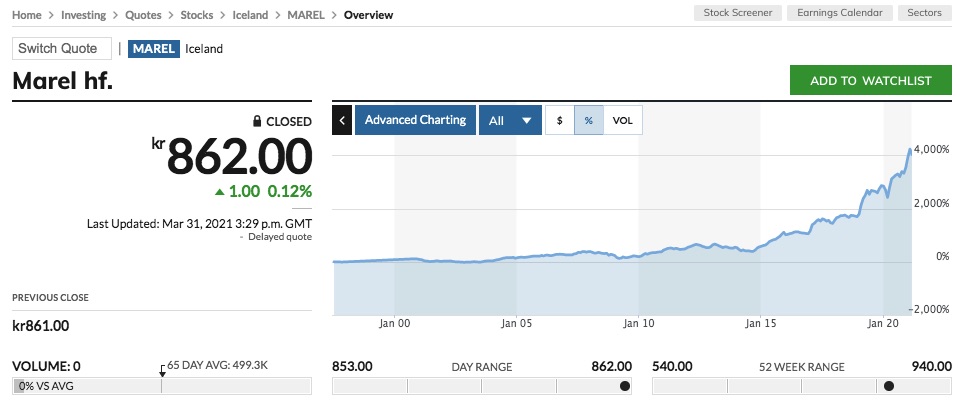Open the All time range dropdown
This screenshot has width=970, height=408.
[510, 120]
